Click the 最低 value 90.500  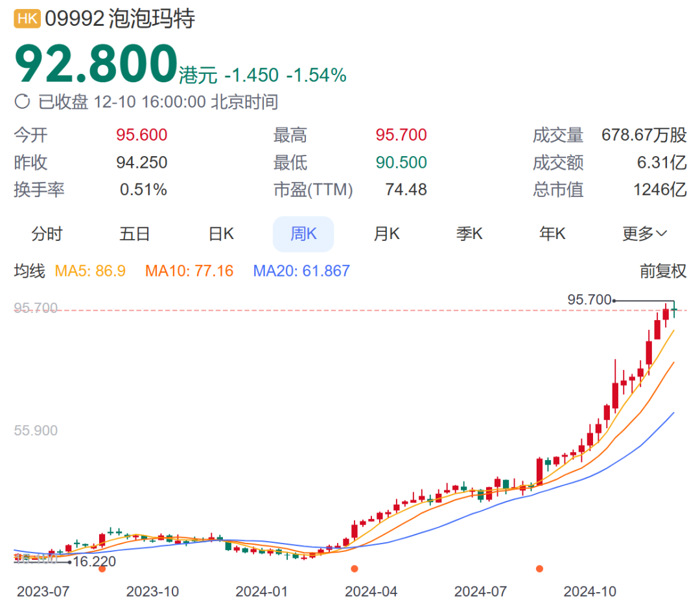point(401,163)
